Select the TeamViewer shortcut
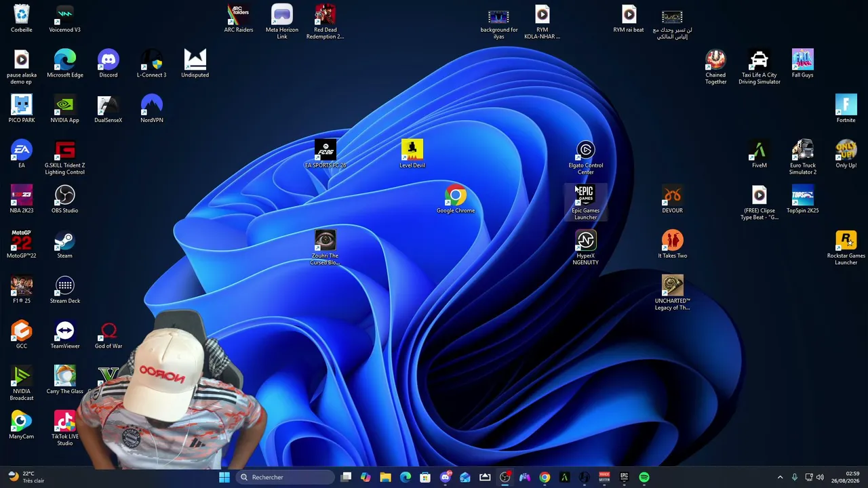Screen dimensions: 868x488 (65, 335)
